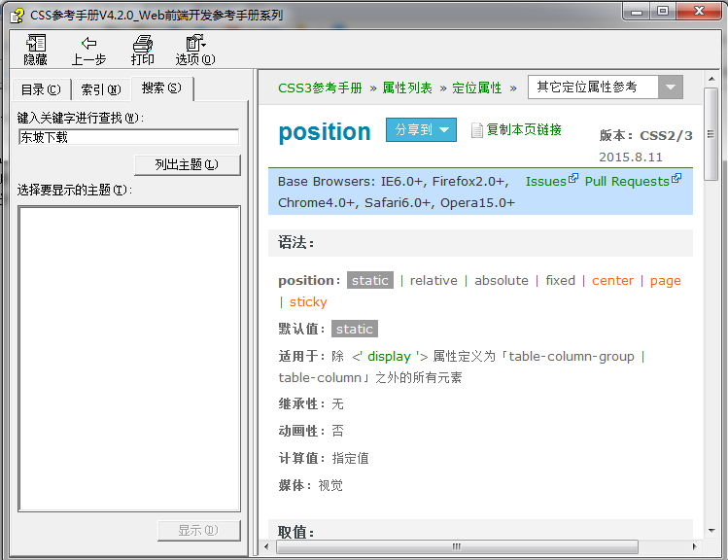Open the green display property link
Image resolution: width=728 pixels, height=560 pixels.
[389, 356]
